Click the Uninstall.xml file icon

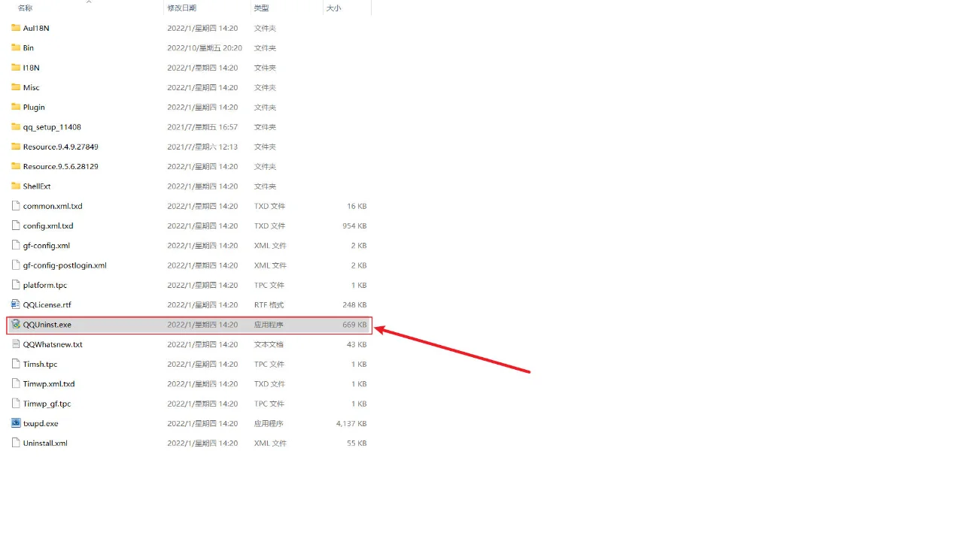tap(16, 443)
